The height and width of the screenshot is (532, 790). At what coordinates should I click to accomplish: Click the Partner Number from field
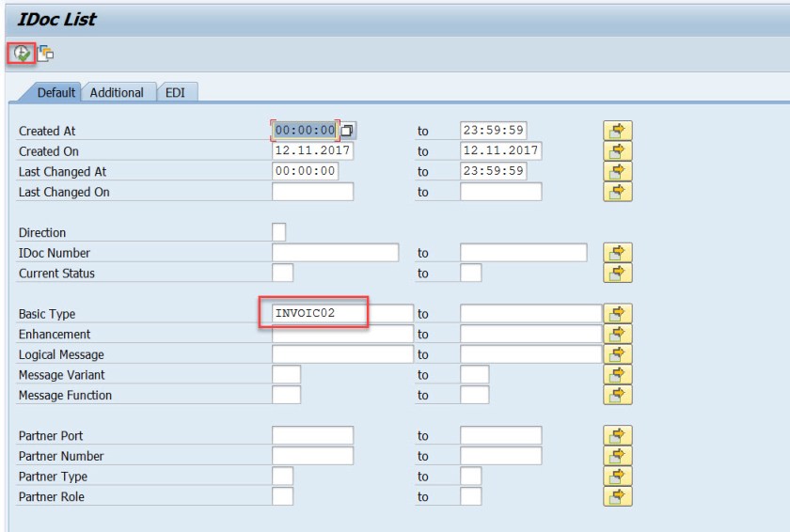click(x=313, y=456)
